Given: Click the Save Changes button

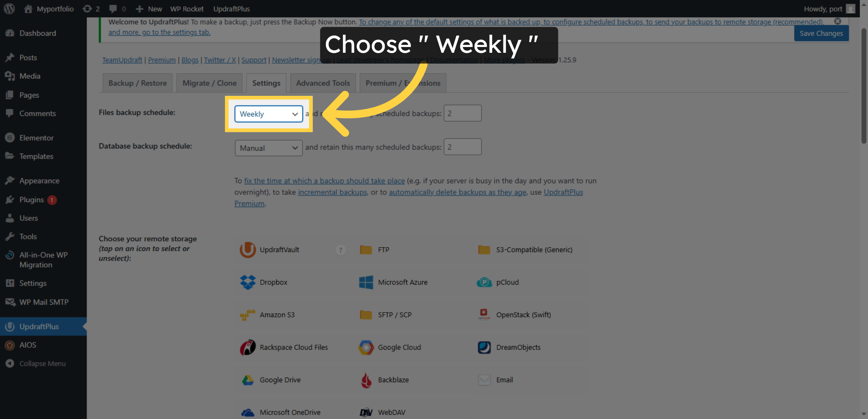Looking at the screenshot, I should tap(821, 33).
